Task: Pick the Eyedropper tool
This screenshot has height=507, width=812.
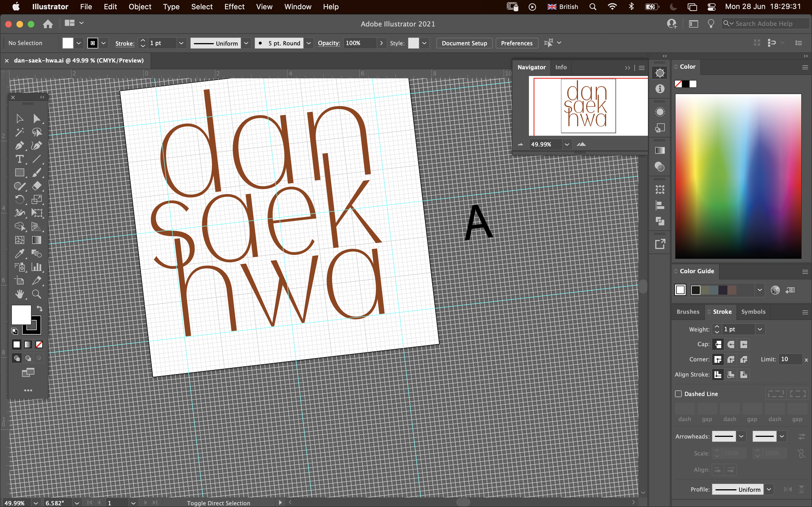Action: point(19,254)
